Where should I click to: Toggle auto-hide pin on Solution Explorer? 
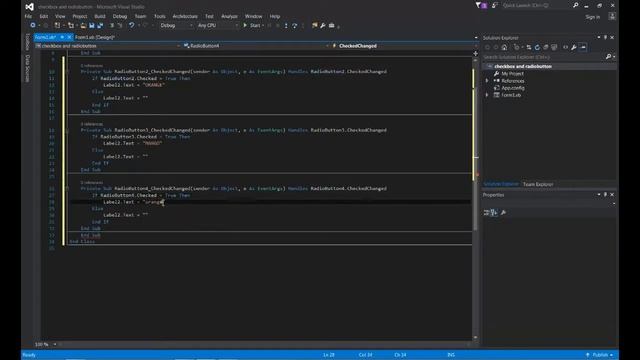[605, 38]
